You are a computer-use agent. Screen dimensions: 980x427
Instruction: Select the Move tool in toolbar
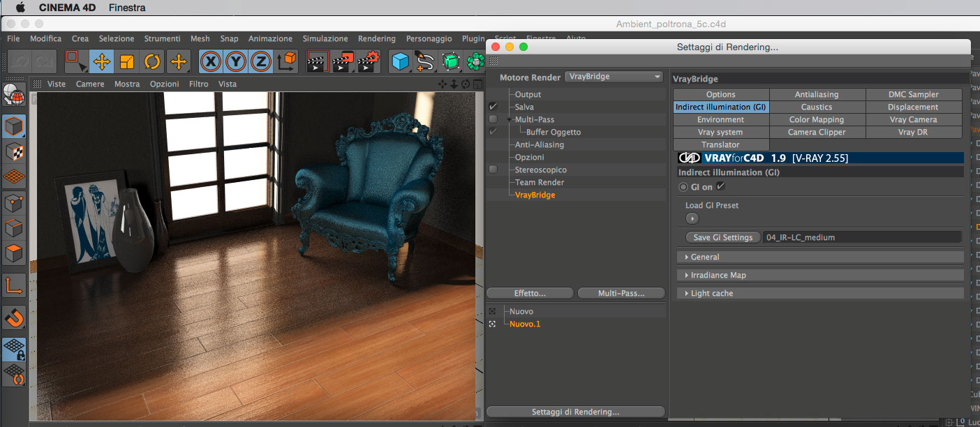coord(102,61)
